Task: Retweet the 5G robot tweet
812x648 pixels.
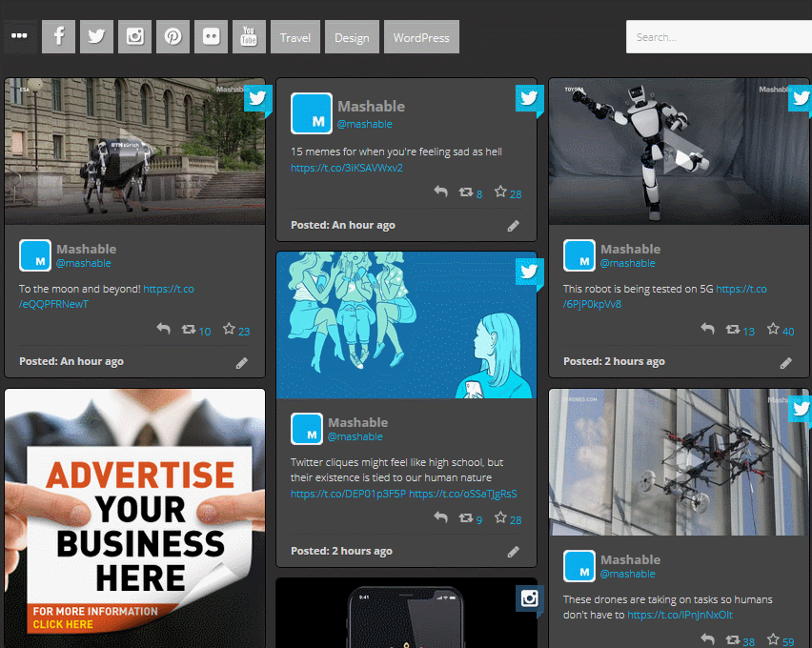Action: coord(733,329)
